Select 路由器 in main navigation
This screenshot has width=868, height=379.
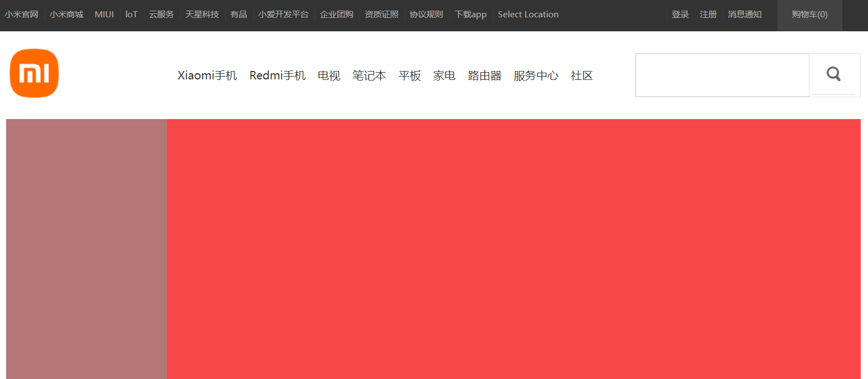click(x=485, y=75)
